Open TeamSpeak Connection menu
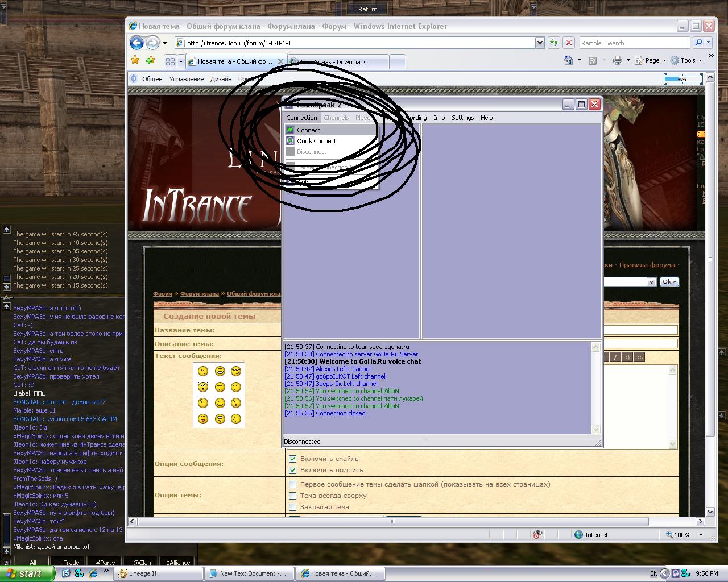Viewport: 728px width, 582px height. coord(301,118)
